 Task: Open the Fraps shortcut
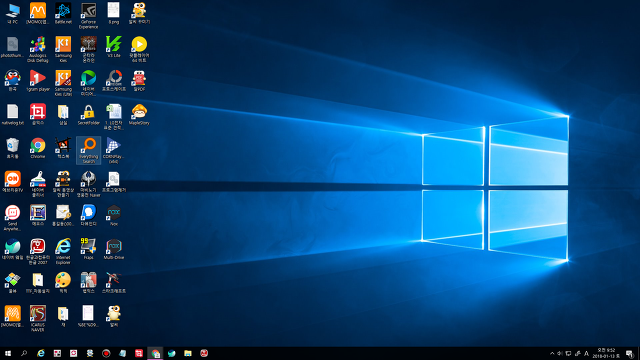[x=89, y=249]
